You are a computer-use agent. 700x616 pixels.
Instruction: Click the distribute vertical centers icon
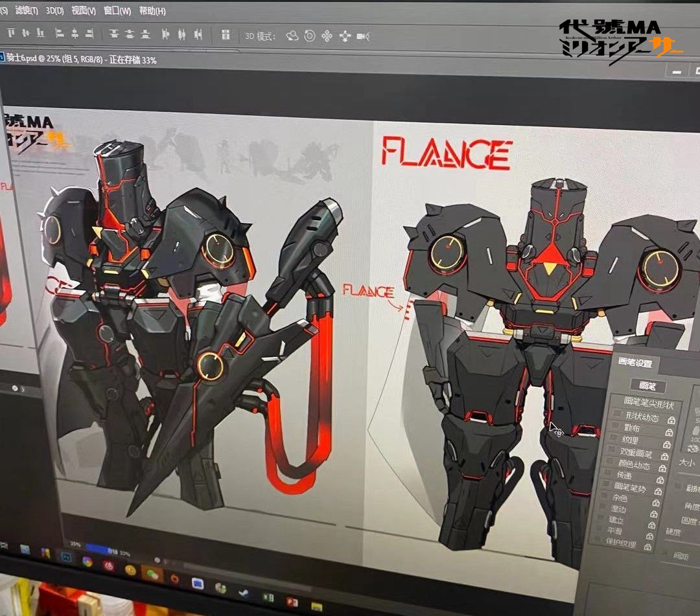[x=130, y=34]
